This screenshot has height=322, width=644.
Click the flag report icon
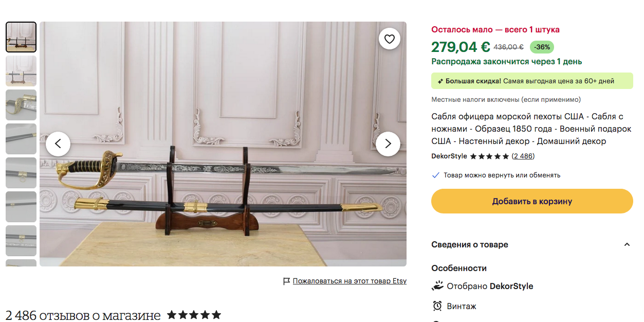[287, 281]
